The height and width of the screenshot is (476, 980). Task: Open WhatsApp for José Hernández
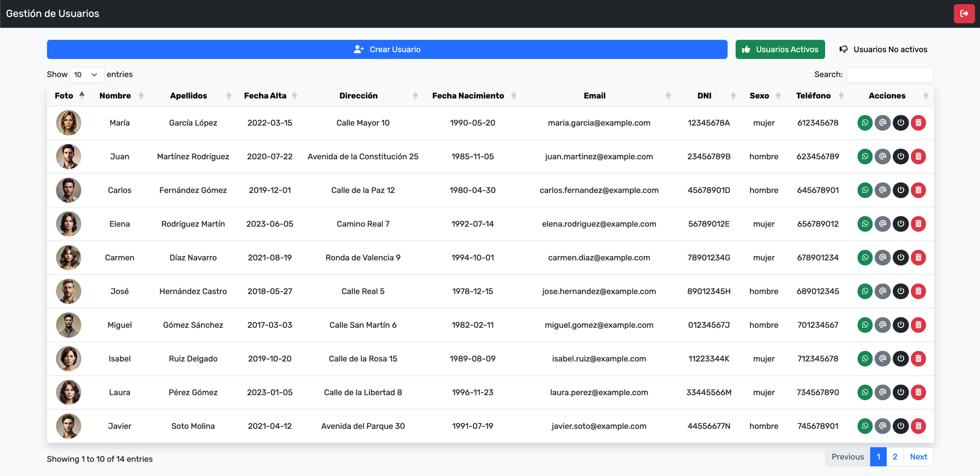[x=865, y=291]
